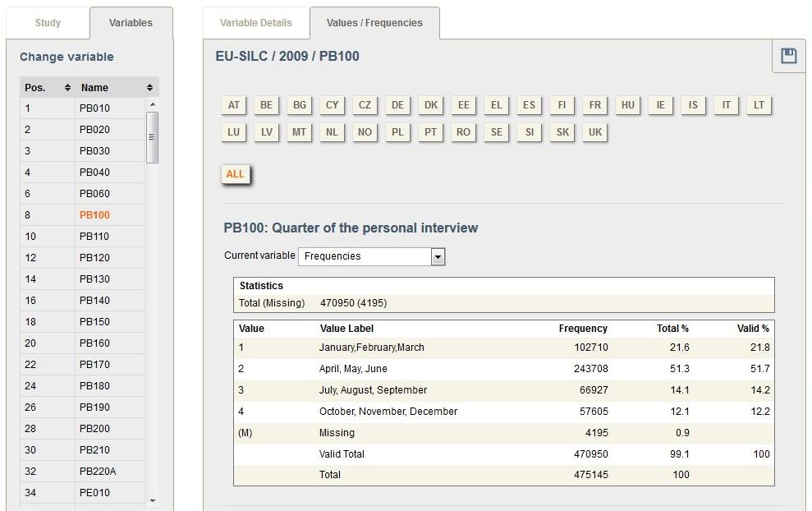This screenshot has width=812, height=511.
Task: Select the RO country button
Action: pyautogui.click(x=464, y=131)
